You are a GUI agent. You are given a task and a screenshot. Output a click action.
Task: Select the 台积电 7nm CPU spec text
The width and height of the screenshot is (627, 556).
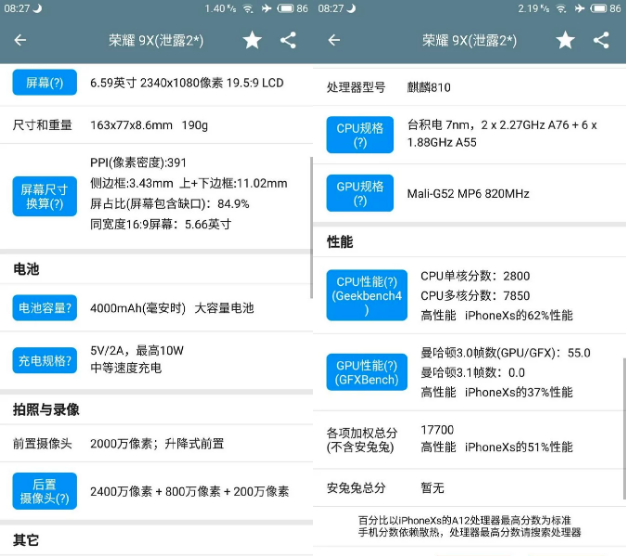click(x=502, y=134)
